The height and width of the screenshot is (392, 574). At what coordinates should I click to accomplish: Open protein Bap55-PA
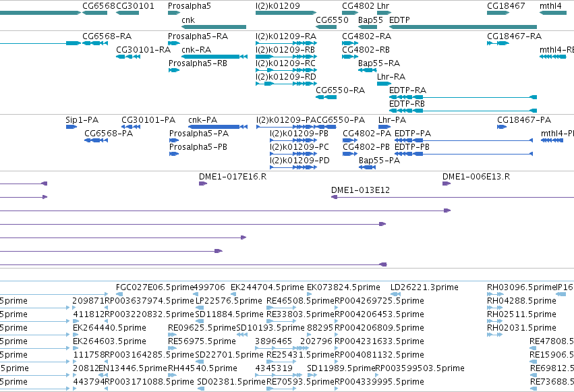[367, 167]
